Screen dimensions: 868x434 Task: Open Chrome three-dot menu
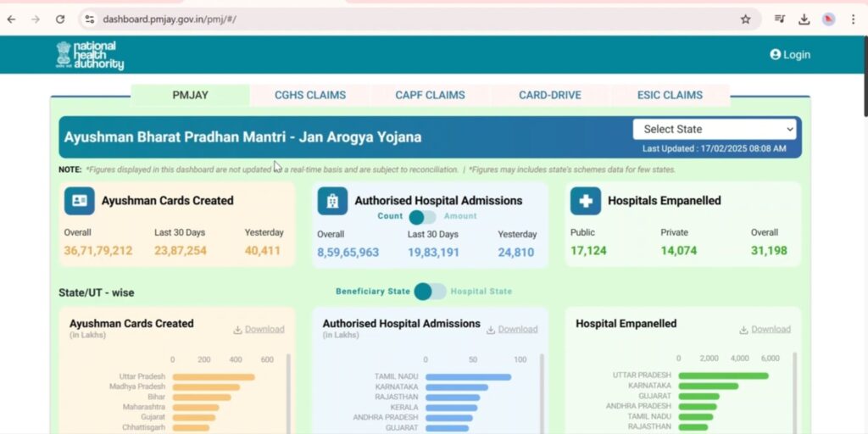coord(853,19)
